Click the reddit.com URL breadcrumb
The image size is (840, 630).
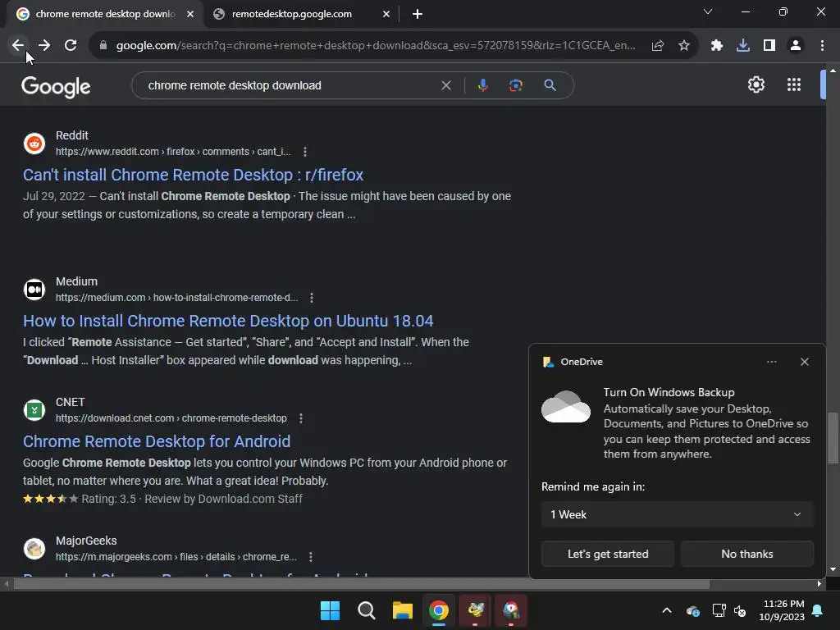tap(174, 152)
